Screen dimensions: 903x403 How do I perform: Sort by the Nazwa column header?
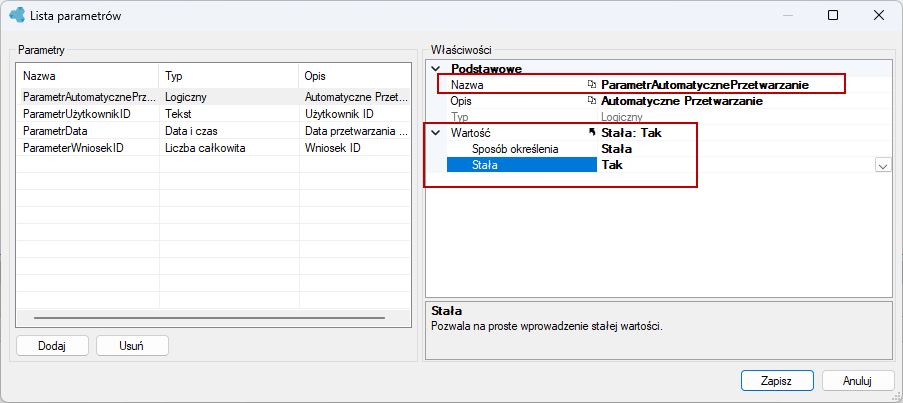(88, 75)
